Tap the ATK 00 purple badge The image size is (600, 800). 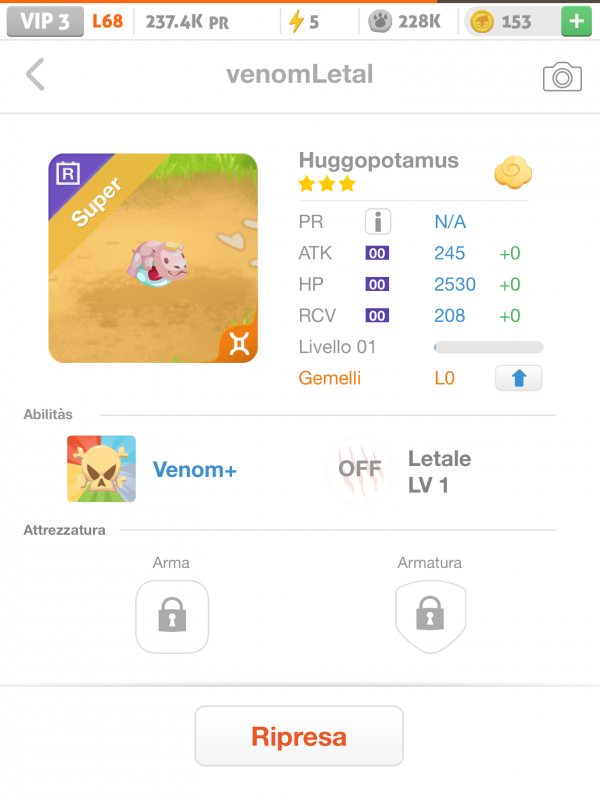(377, 254)
